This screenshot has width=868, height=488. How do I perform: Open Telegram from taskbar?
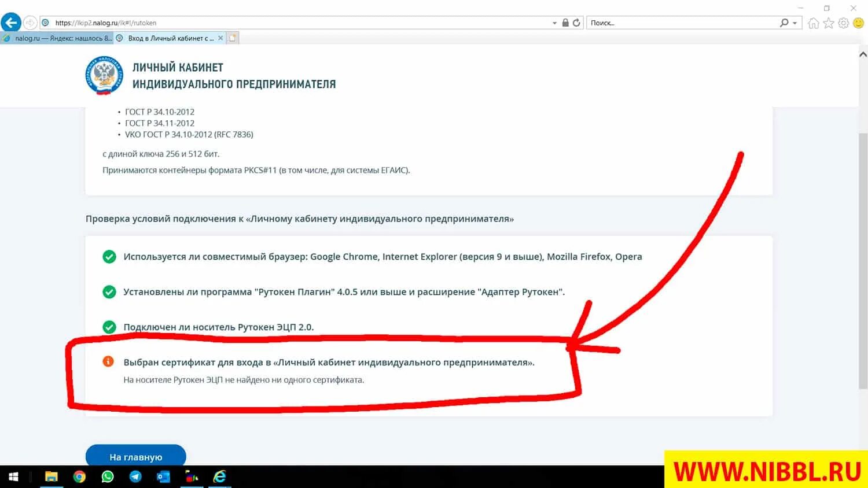[x=135, y=477]
